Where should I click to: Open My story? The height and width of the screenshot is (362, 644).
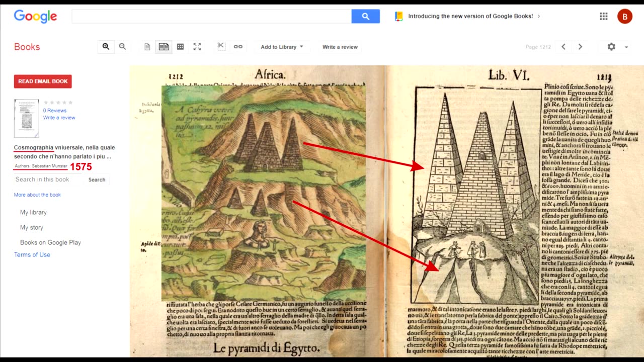coord(32,227)
